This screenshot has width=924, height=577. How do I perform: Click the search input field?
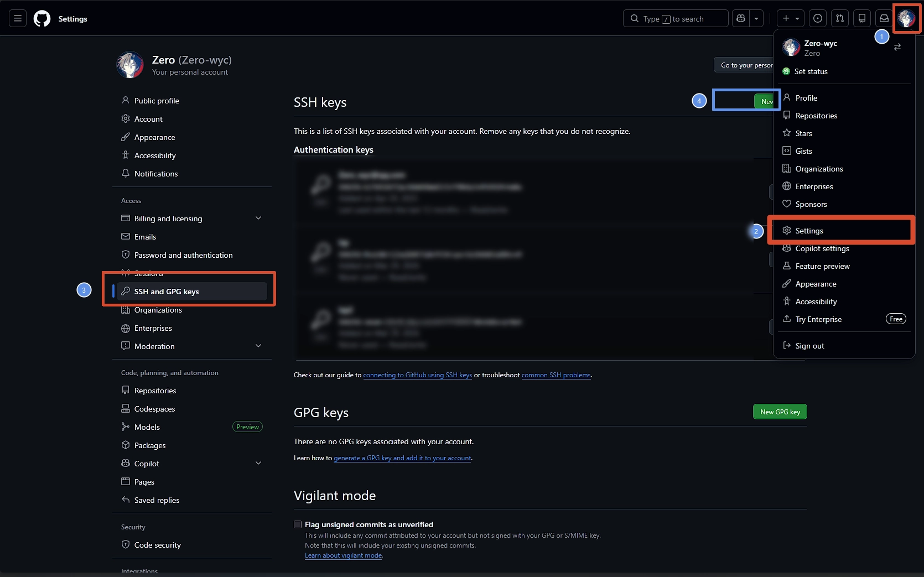(675, 19)
